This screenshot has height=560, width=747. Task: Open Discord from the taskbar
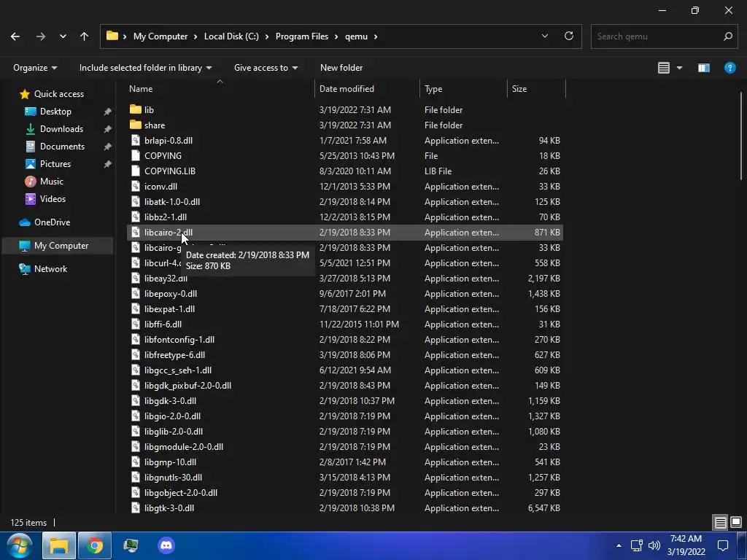click(166, 545)
